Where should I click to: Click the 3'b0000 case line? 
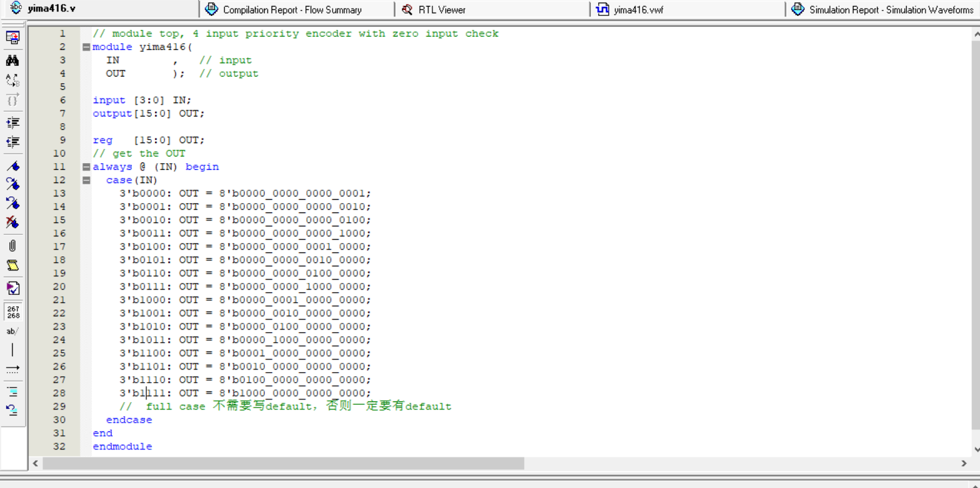(x=245, y=193)
